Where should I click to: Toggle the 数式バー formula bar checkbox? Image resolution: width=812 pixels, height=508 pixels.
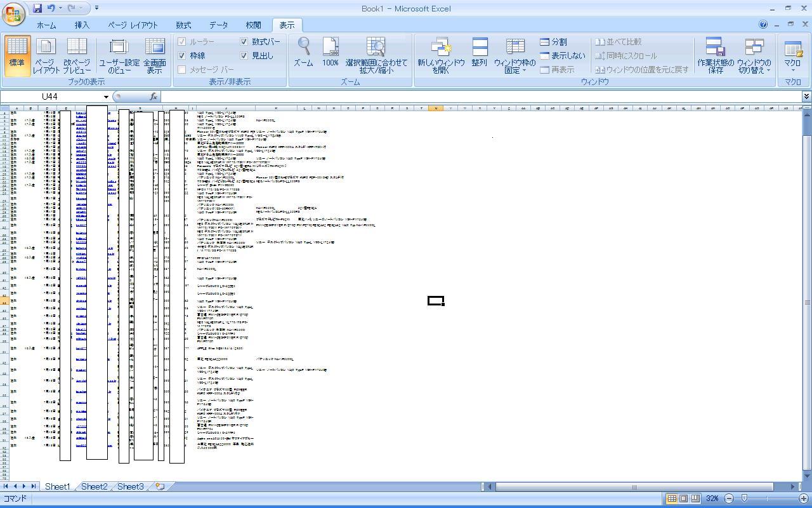pyautogui.click(x=244, y=42)
